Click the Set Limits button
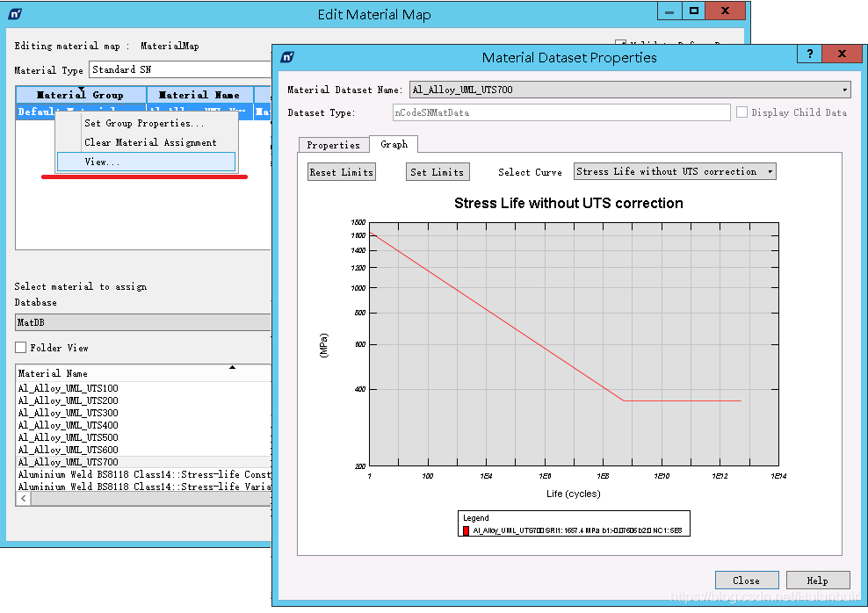The image size is (868, 613). 438,172
